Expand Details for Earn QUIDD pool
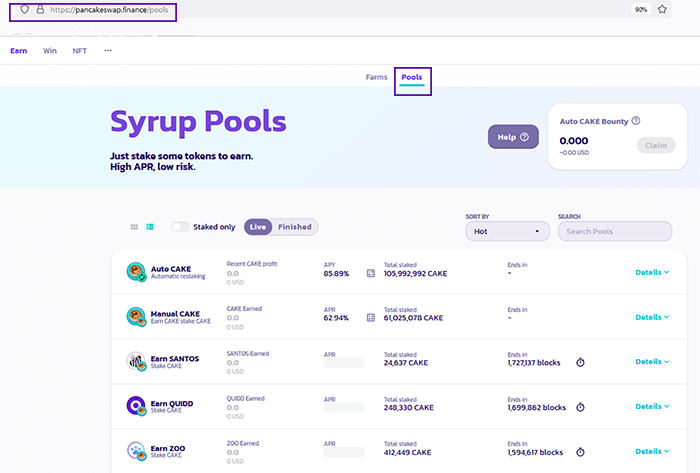This screenshot has height=473, width=700. [x=652, y=407]
